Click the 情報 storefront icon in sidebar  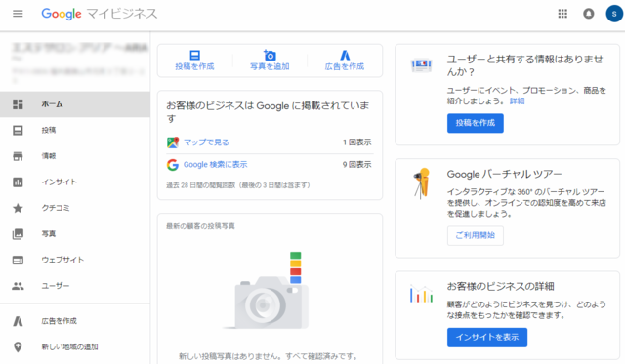click(18, 156)
